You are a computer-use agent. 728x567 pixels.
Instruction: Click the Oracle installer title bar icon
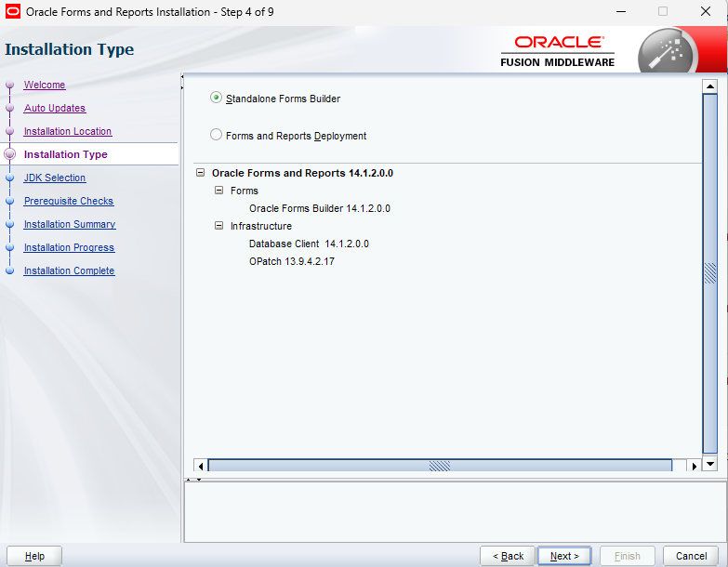pyautogui.click(x=13, y=12)
